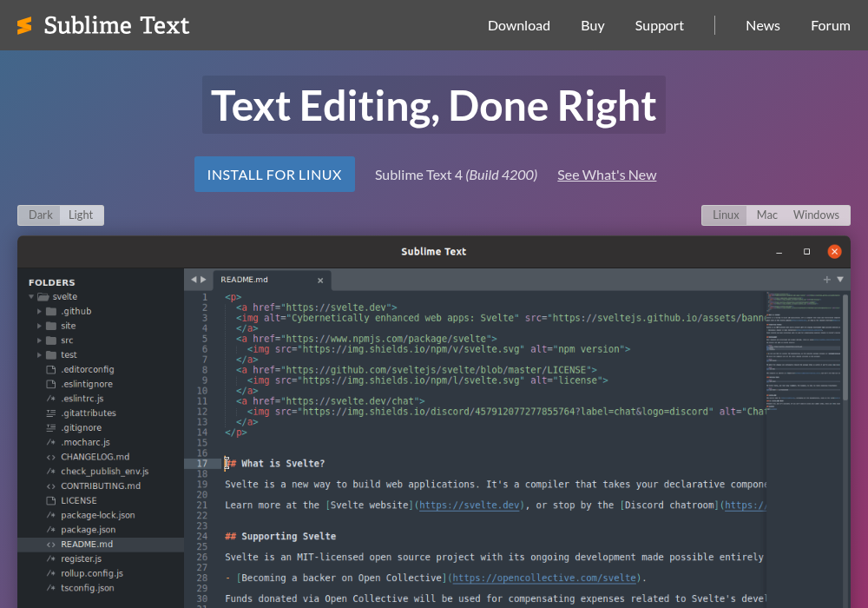
Task: Click the check_publish_env.js file icon
Action: [x=51, y=472]
